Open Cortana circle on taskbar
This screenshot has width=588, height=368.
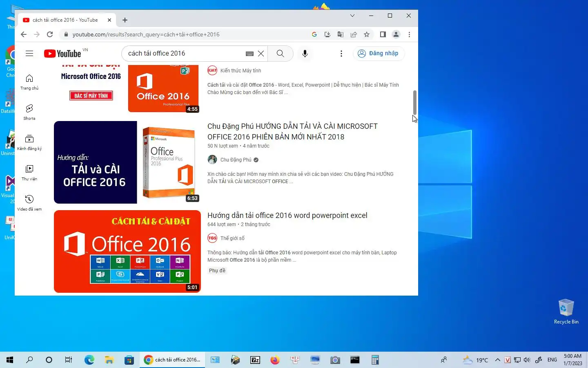[49, 360]
